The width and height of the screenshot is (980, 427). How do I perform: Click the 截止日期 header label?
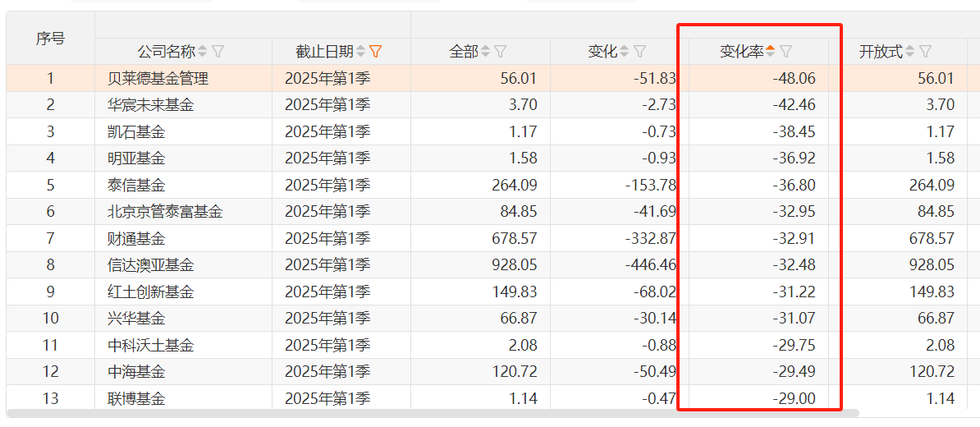[324, 52]
